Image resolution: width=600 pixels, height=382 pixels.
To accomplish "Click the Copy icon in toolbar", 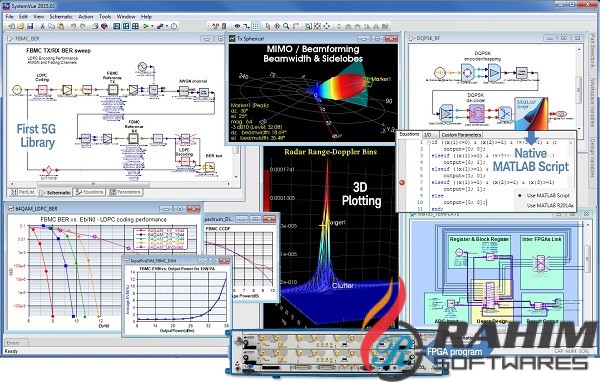I will (x=52, y=26).
